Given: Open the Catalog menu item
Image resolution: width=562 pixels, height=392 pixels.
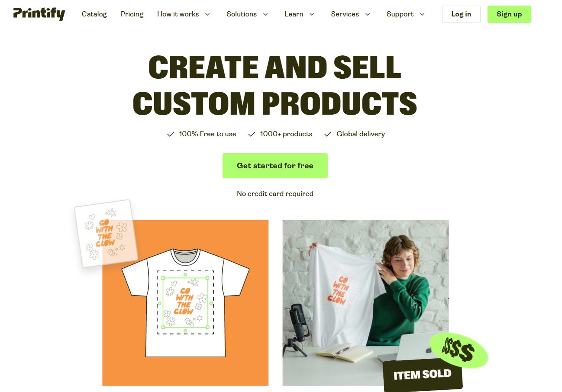Looking at the screenshot, I should (x=94, y=14).
